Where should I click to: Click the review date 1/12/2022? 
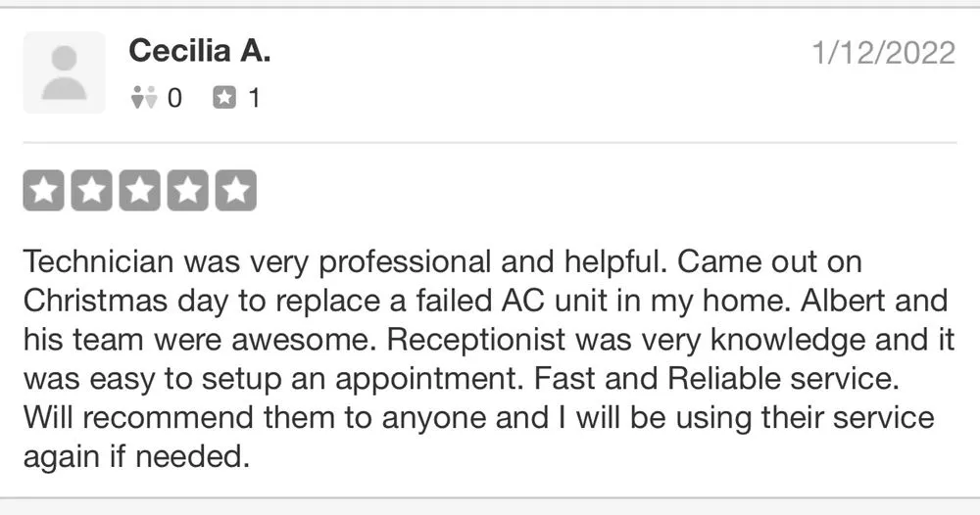884,53
